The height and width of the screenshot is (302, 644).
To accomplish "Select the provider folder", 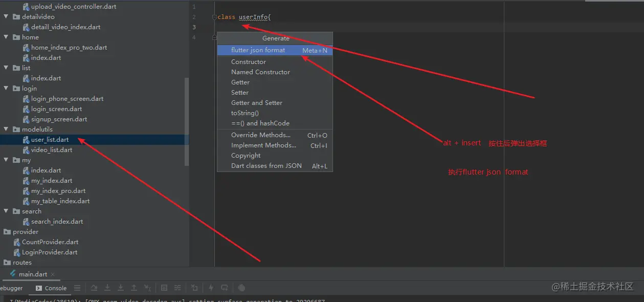I will point(26,232).
